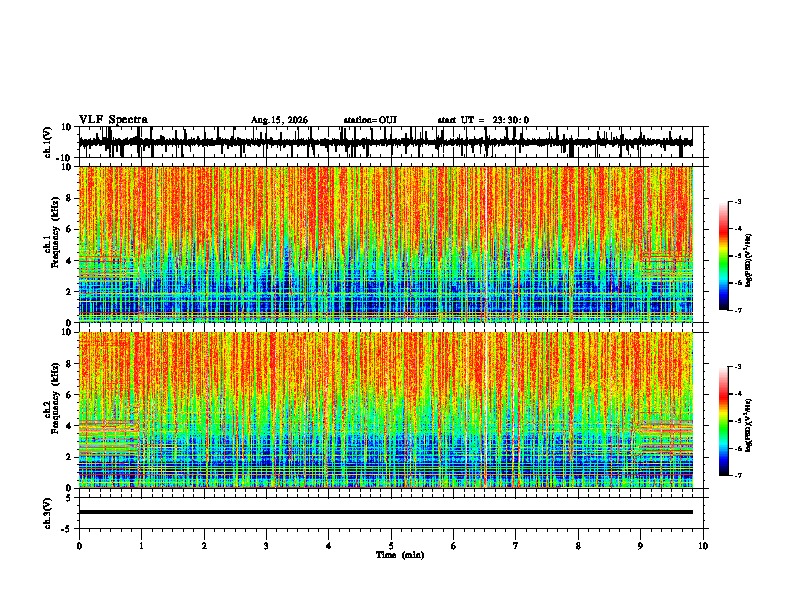The width and height of the screenshot is (792, 612).
Task: Click the 9 minute tick on time axis
Action: point(640,545)
